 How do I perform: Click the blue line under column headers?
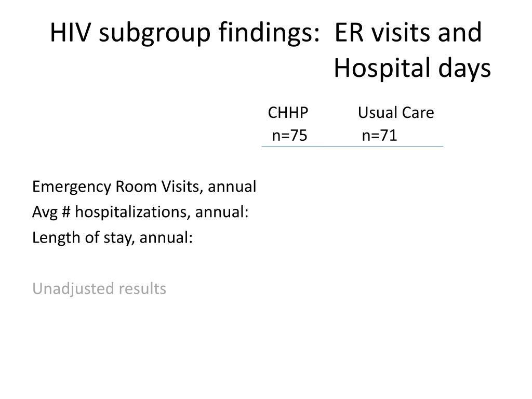pyautogui.click(x=352, y=146)
